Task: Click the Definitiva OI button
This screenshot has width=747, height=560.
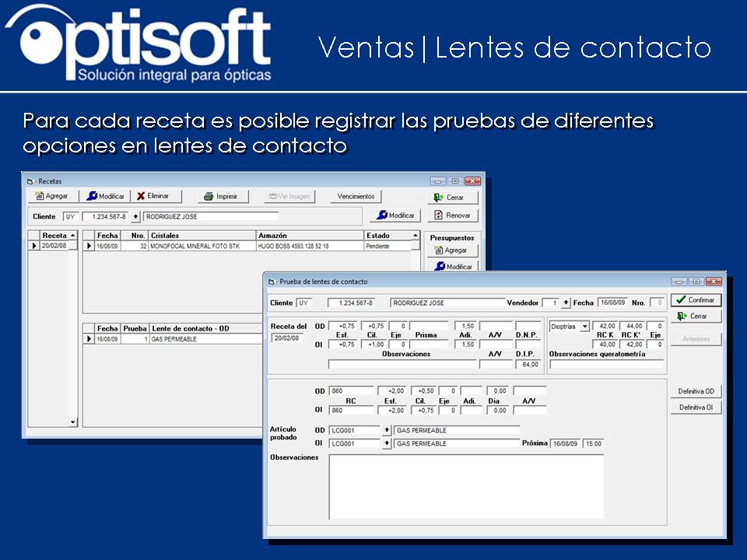Action: pyautogui.click(x=696, y=406)
